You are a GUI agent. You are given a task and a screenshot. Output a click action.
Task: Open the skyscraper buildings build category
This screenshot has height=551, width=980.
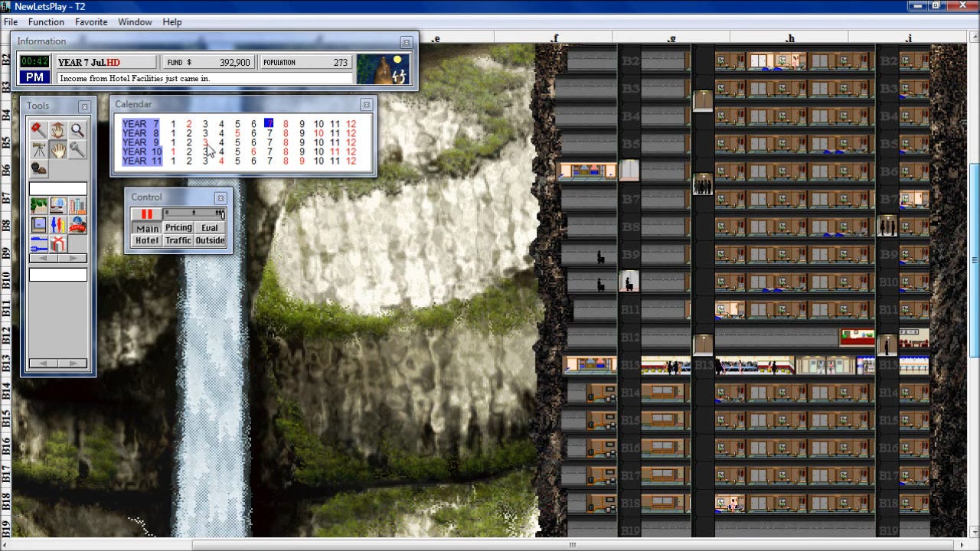(x=77, y=206)
